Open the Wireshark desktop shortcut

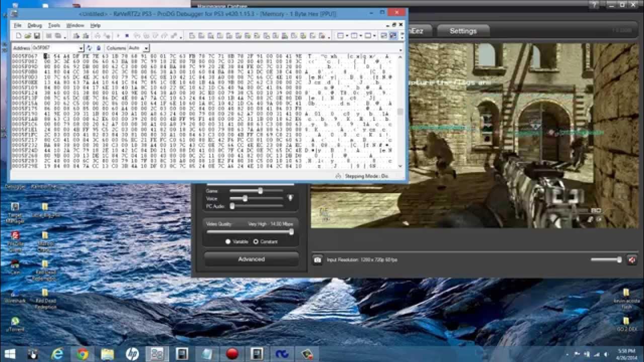15,296
